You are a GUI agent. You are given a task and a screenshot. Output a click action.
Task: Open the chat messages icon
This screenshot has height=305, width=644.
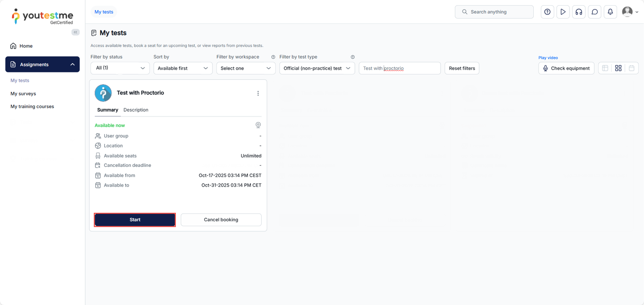point(594,12)
